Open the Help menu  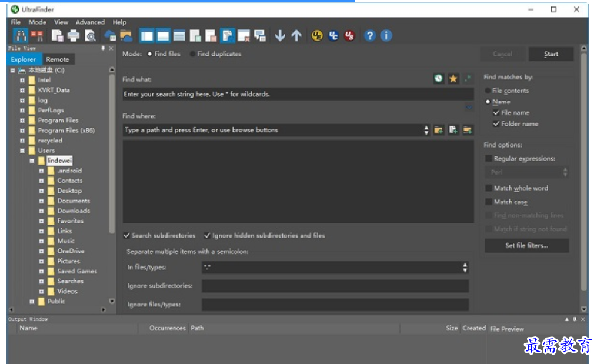(x=119, y=22)
